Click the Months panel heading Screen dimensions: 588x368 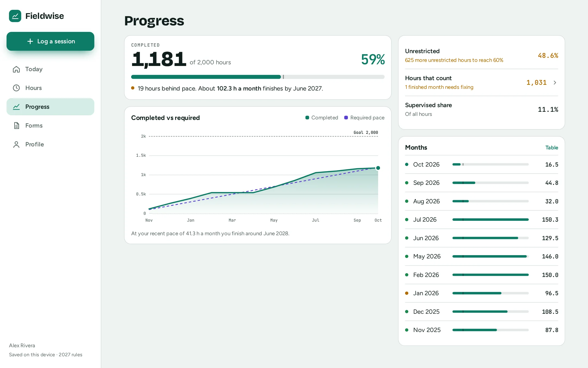[416, 148]
